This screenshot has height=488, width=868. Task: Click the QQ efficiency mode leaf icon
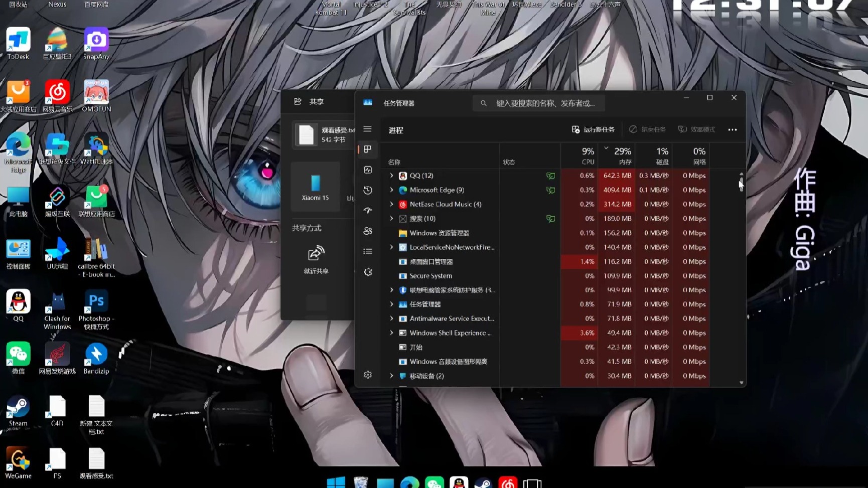pos(550,176)
